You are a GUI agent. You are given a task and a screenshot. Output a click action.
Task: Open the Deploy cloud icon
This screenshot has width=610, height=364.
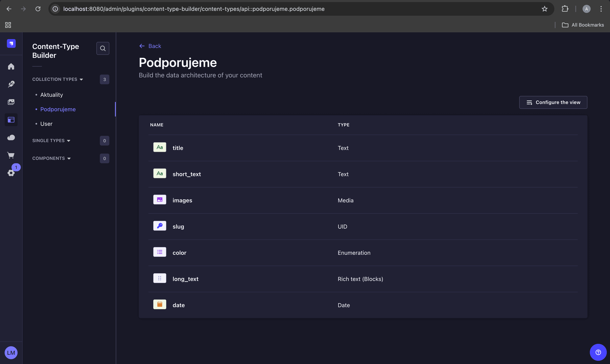pyautogui.click(x=11, y=137)
